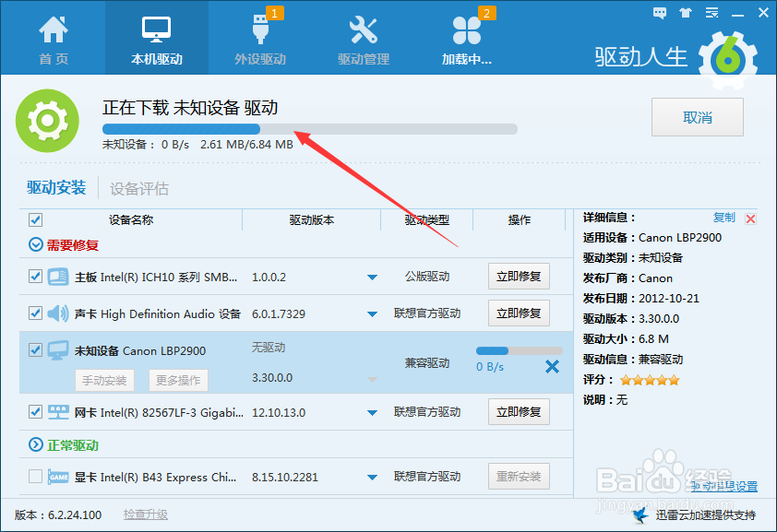Copy details with the 复制 link
Viewport: 777px width, 532px height.
point(724,218)
